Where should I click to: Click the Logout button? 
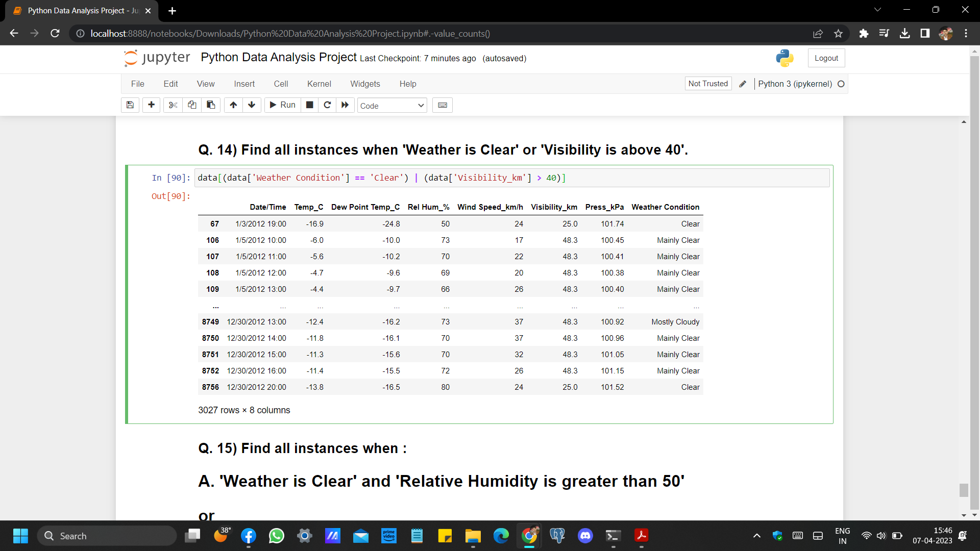[x=826, y=58]
